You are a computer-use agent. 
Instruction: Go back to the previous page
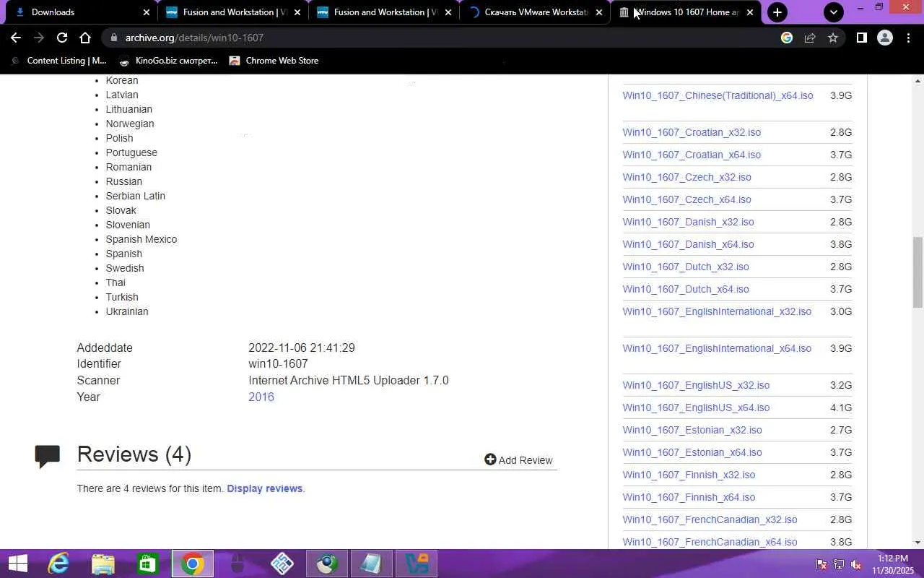[16, 38]
